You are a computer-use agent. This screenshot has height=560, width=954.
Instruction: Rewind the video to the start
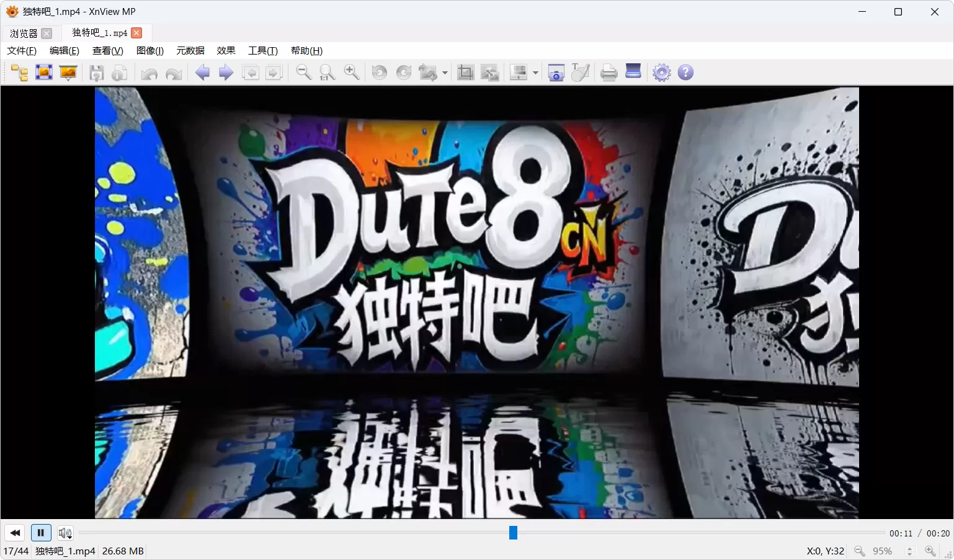[x=15, y=533]
